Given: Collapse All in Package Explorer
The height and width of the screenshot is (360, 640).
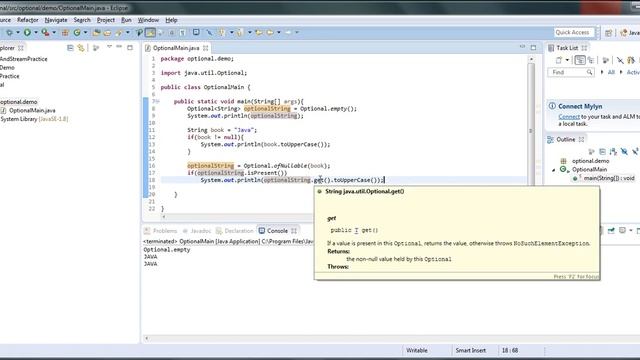Looking at the screenshot, I should 70,48.
